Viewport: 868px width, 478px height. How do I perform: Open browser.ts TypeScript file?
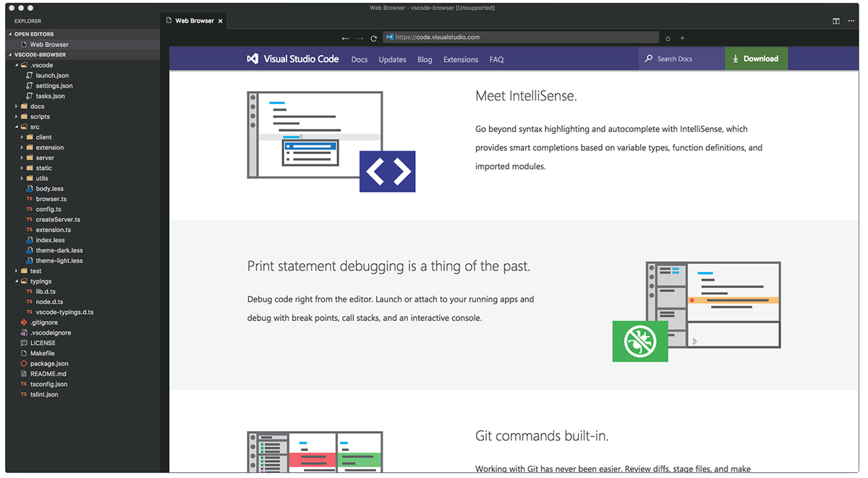pyautogui.click(x=51, y=199)
